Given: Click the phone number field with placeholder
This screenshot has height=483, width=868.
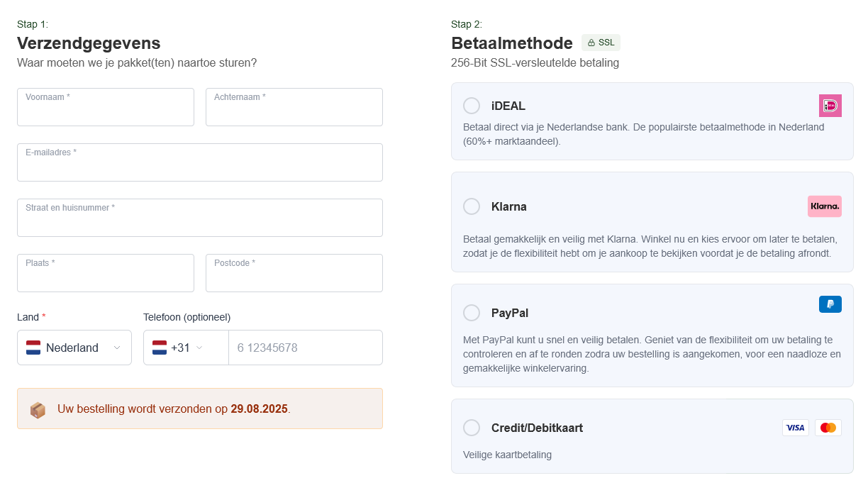Looking at the screenshot, I should 306,348.
